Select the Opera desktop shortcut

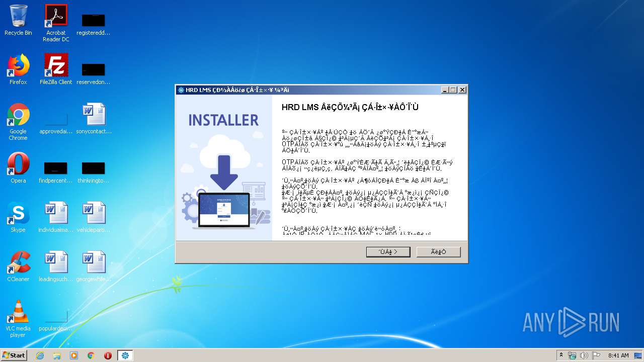pos(18,168)
